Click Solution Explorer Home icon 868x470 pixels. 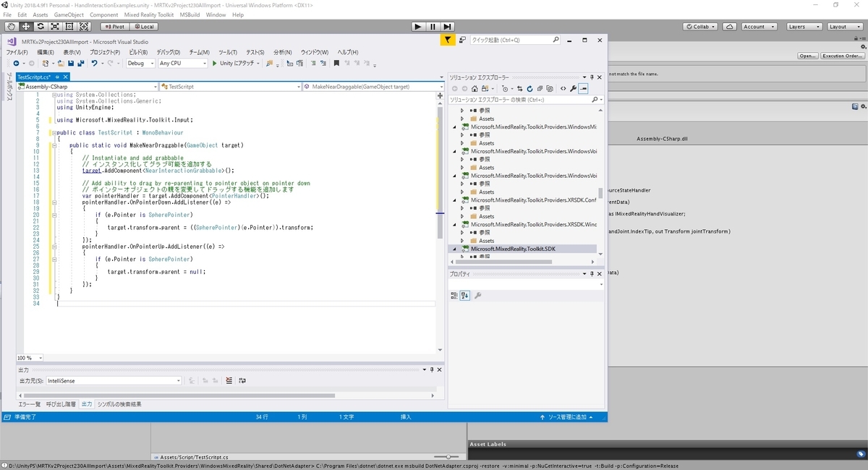(x=475, y=89)
